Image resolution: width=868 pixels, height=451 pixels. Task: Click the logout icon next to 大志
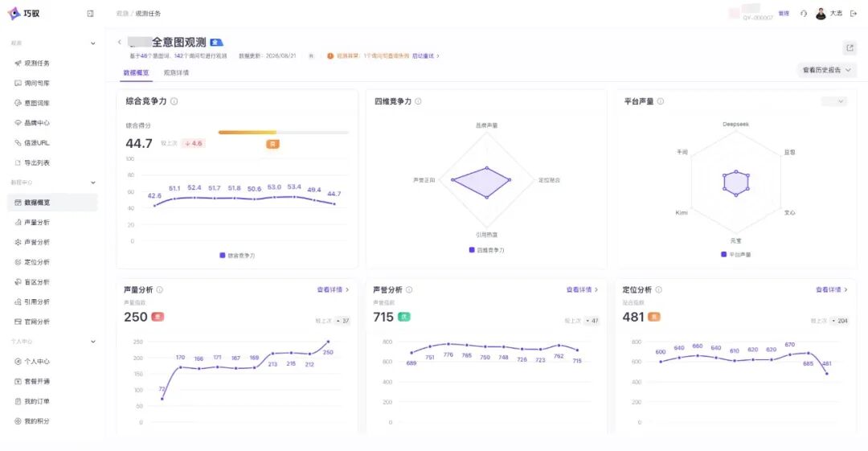pos(853,14)
